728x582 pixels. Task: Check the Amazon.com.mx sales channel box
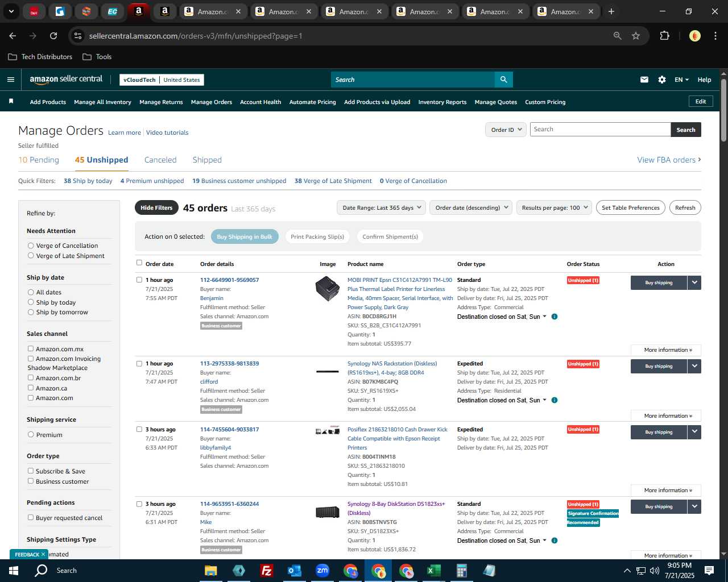tap(31, 348)
